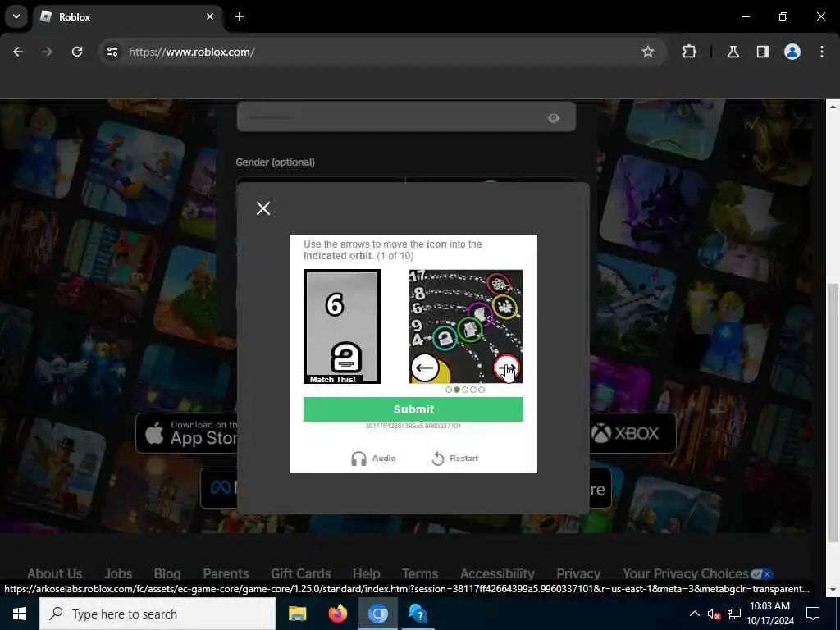The width and height of the screenshot is (840, 630).
Task: Open the tab search dropdown arrow
Action: point(16,16)
